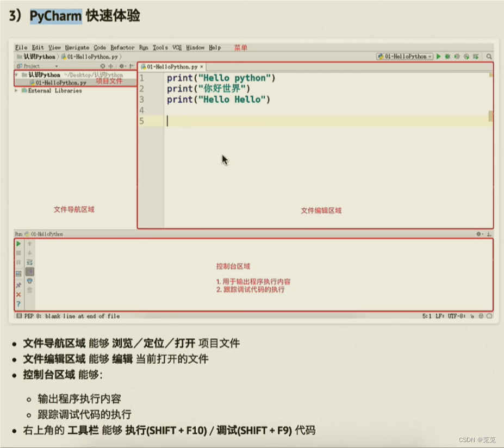Click the print output icon in Run panel

[29, 281]
